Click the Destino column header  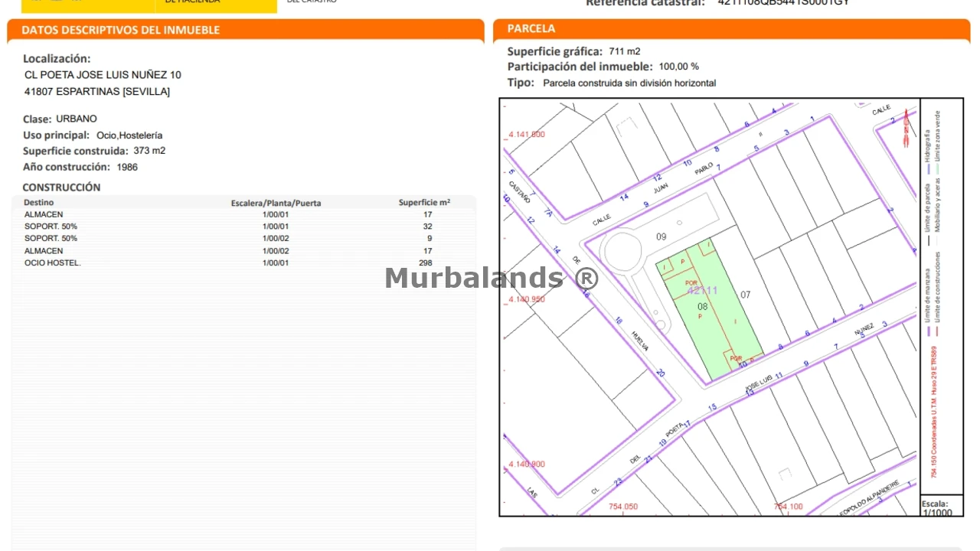(39, 203)
